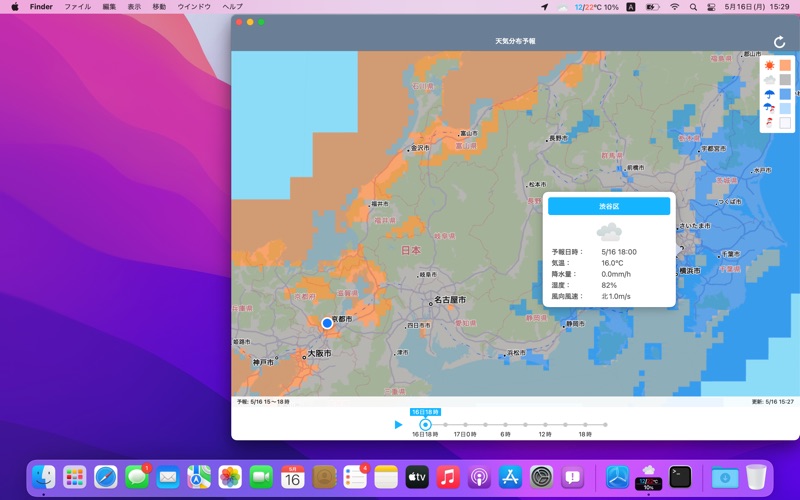Click the orange color swatch in the legend
Screen dimensions: 800x500
[x=785, y=65]
